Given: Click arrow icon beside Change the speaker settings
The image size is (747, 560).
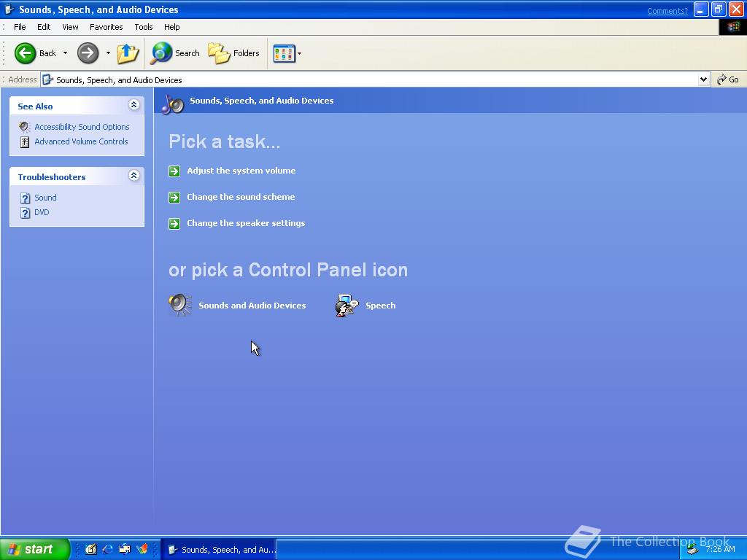Looking at the screenshot, I should [174, 223].
